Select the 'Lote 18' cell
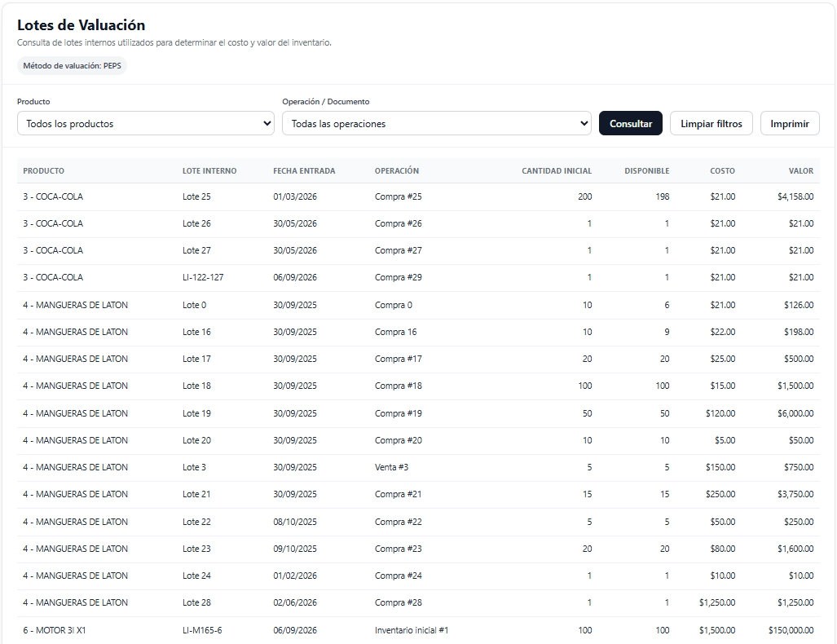 coord(196,386)
